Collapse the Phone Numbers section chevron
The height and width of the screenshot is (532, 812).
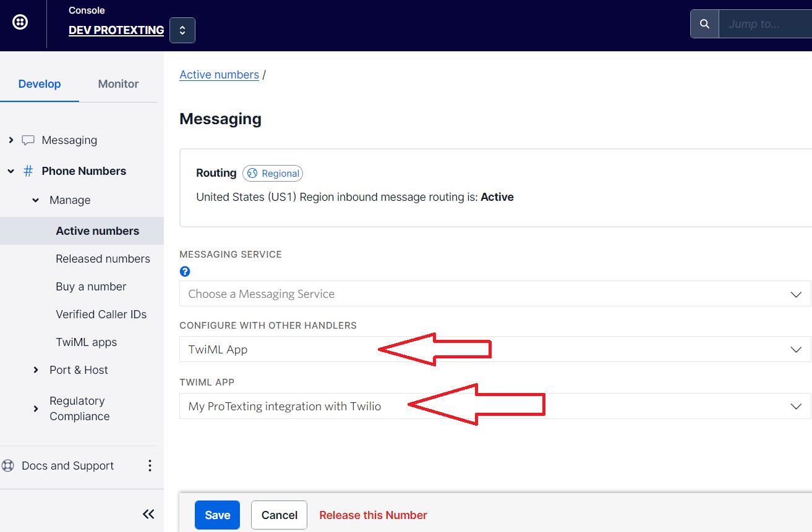[x=11, y=171]
